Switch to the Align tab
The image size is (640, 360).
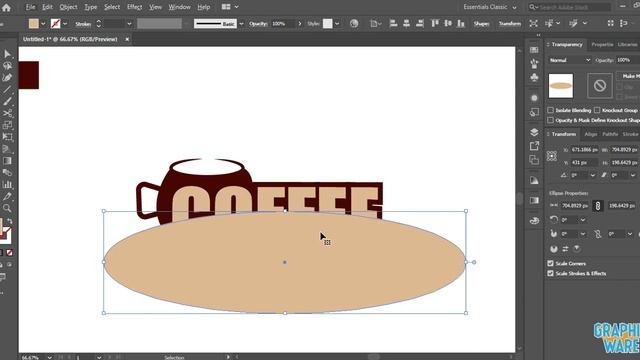tap(591, 134)
